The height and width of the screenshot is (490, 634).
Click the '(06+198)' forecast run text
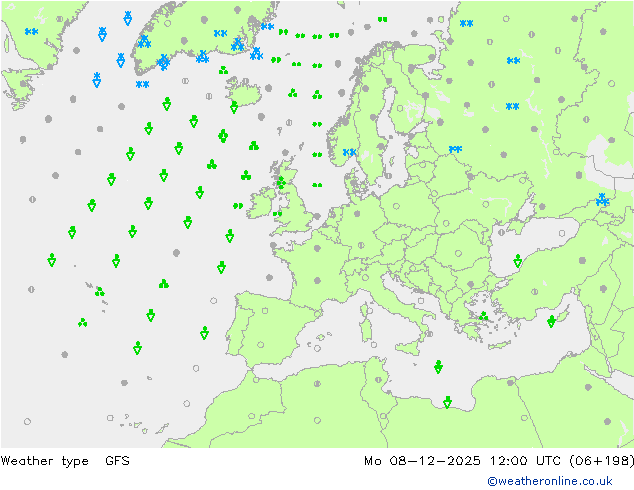tap(602, 461)
